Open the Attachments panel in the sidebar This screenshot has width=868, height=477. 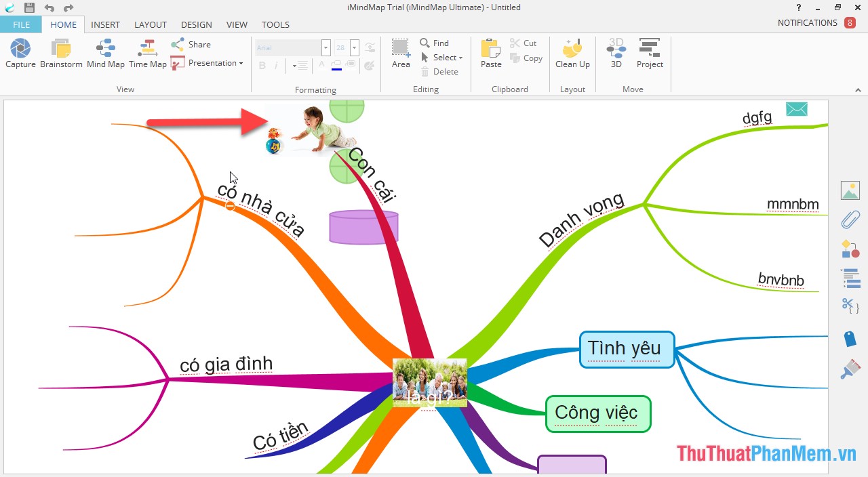tap(850, 220)
